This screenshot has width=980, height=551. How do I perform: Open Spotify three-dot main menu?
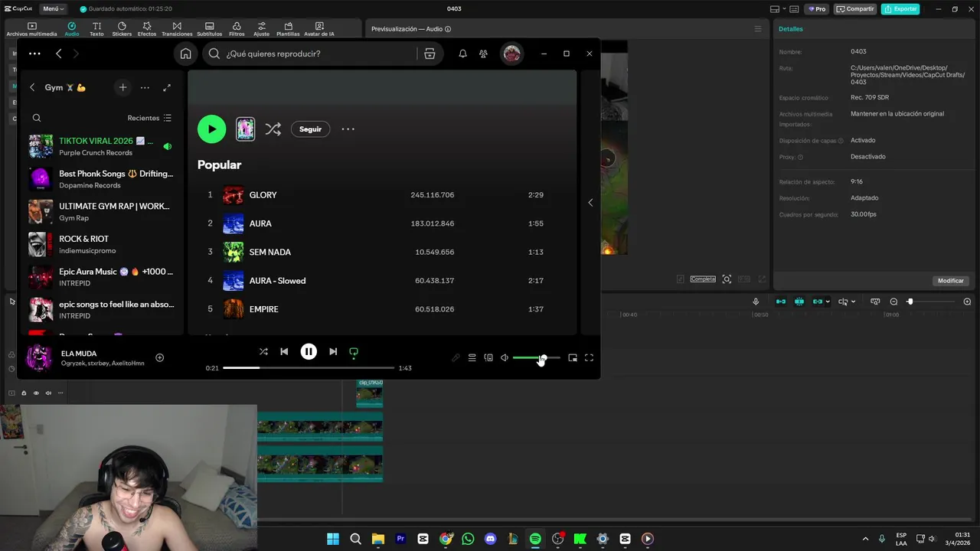click(34, 54)
